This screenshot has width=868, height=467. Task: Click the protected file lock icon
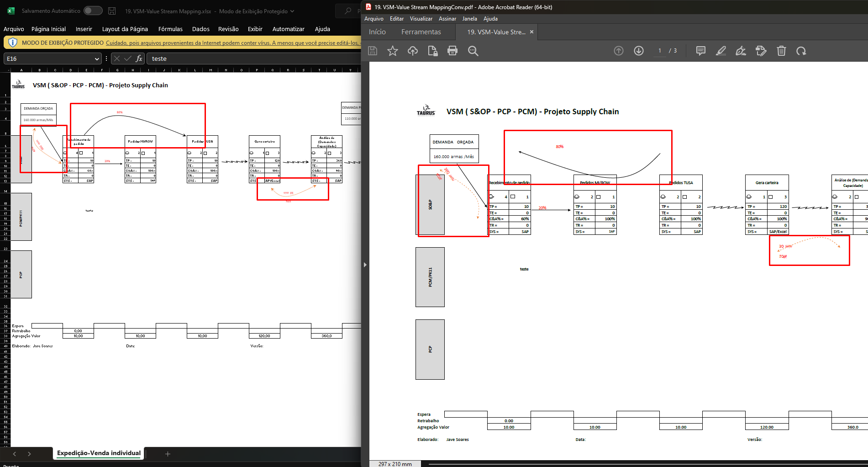coord(432,51)
